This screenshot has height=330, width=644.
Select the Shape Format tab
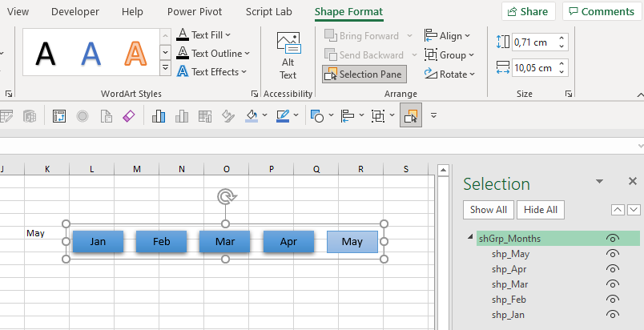coord(348,11)
